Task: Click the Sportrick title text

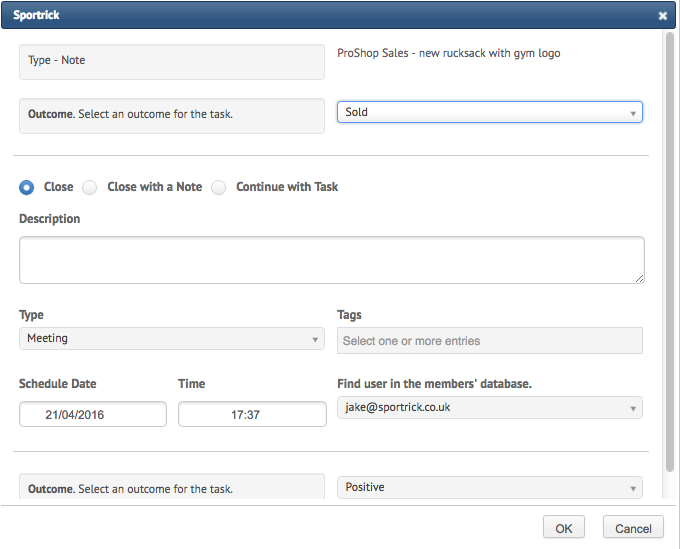Action: [36, 15]
